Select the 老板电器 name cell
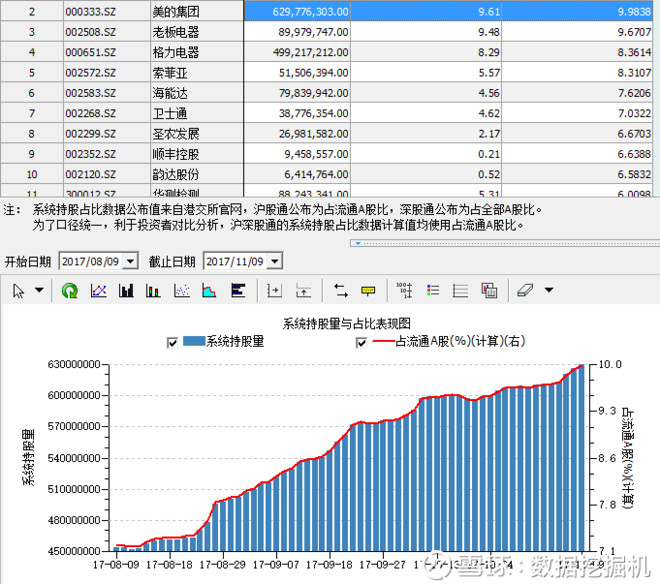 pos(197,32)
